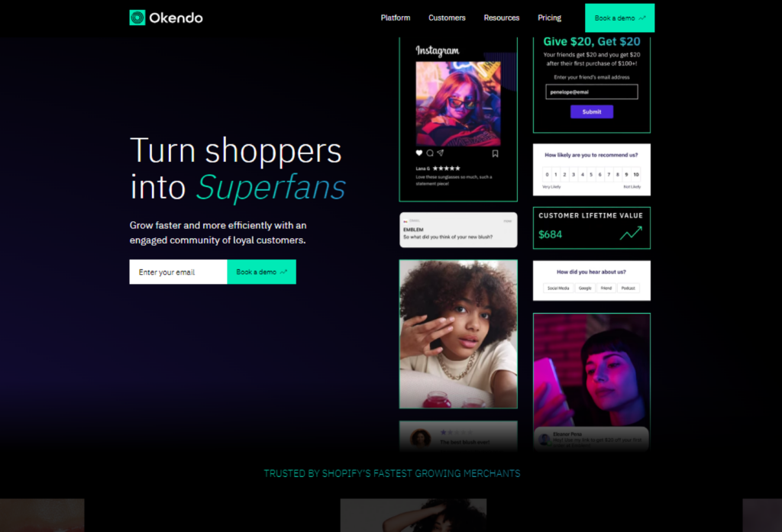Open the Resources menu
Image resolution: width=782 pixels, height=532 pixels.
pos(501,18)
